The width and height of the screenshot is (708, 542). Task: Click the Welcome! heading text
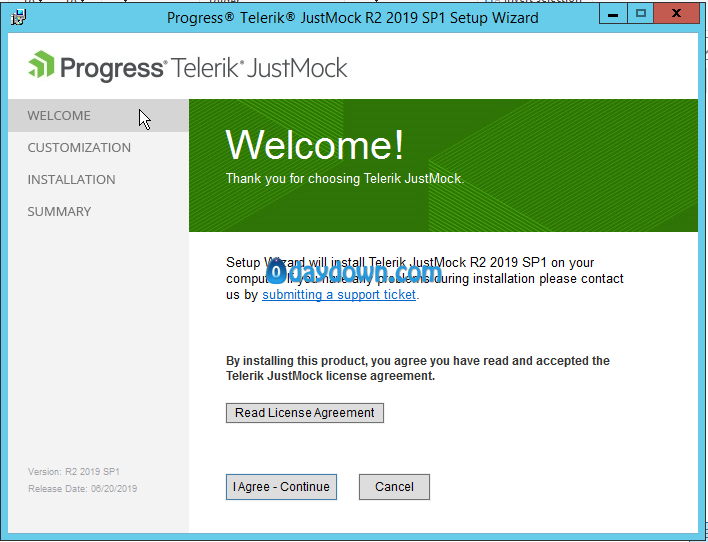(314, 145)
